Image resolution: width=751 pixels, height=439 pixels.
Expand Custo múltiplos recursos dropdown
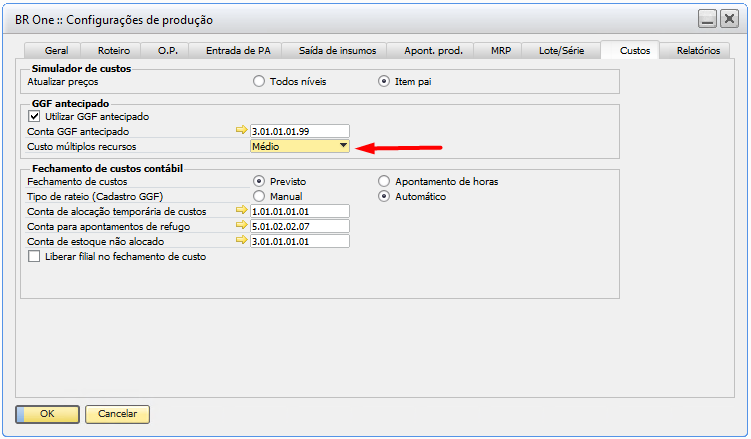tap(343, 146)
